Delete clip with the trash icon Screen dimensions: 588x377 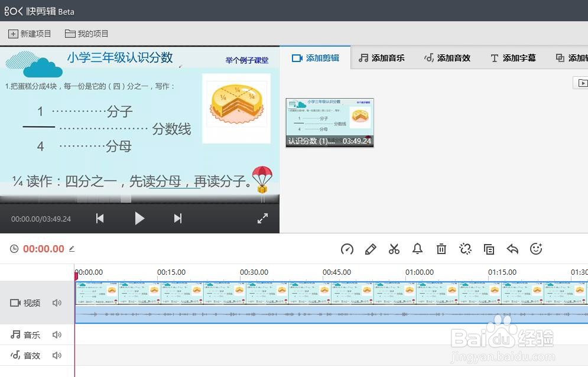pos(441,249)
